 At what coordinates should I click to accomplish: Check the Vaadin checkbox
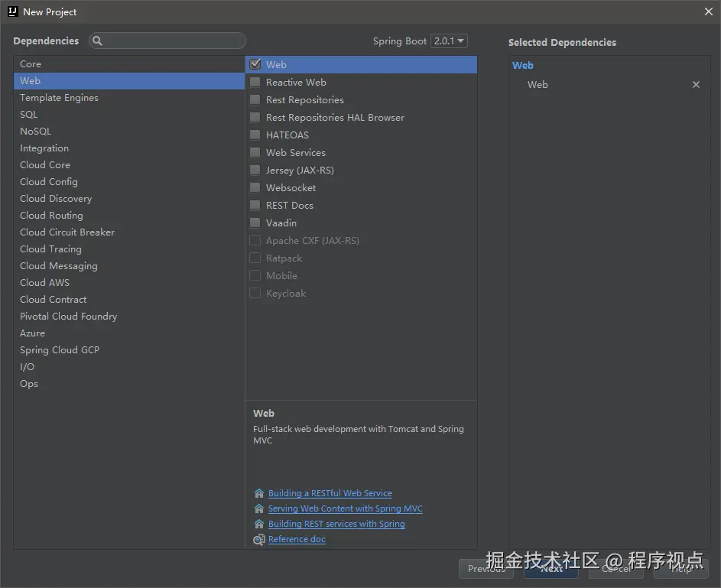[255, 223]
